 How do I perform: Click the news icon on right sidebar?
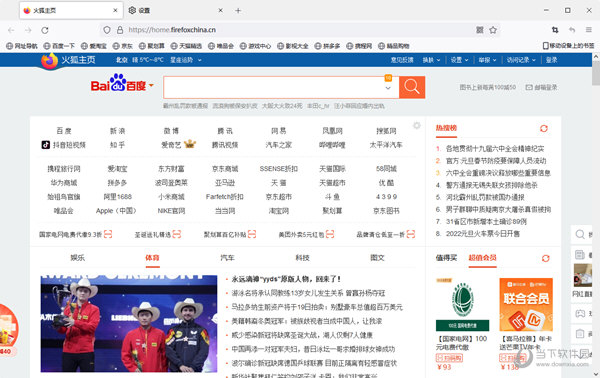tap(580, 254)
